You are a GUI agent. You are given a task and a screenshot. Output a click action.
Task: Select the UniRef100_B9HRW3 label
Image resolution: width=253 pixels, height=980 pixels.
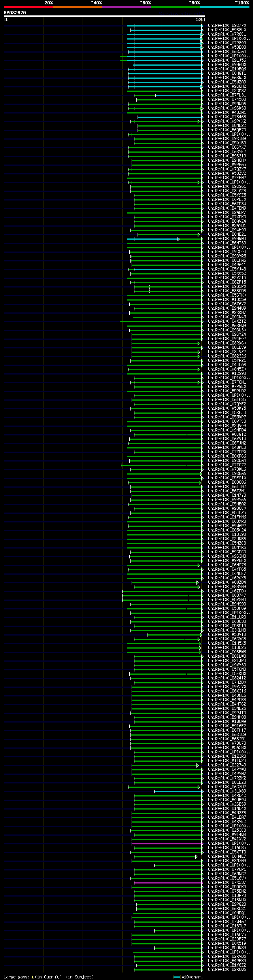227,239
